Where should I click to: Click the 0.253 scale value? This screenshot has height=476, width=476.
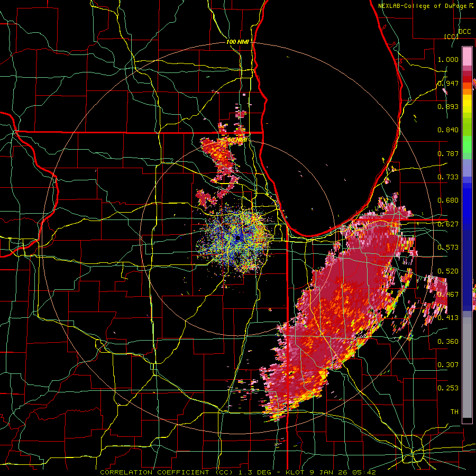(x=448, y=388)
